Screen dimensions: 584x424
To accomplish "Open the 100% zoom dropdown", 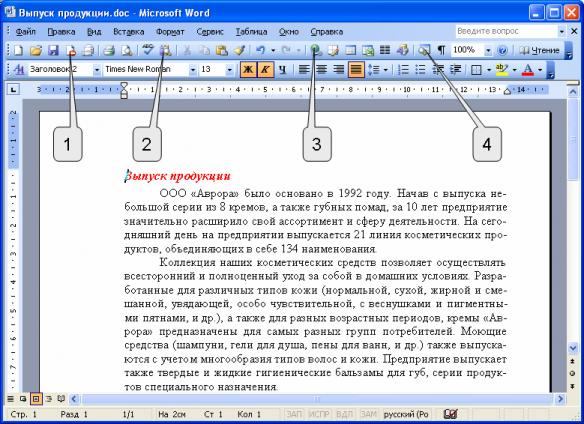I will [488, 50].
